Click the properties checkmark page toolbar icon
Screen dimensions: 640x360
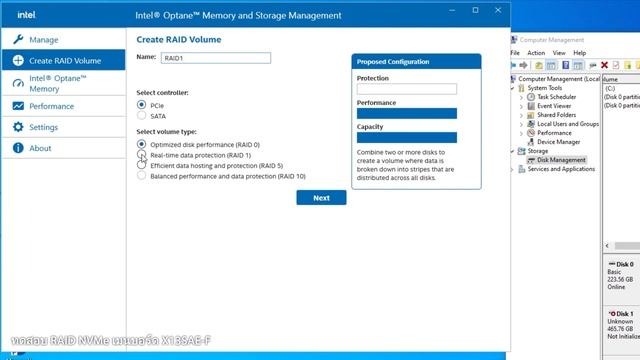[616, 65]
